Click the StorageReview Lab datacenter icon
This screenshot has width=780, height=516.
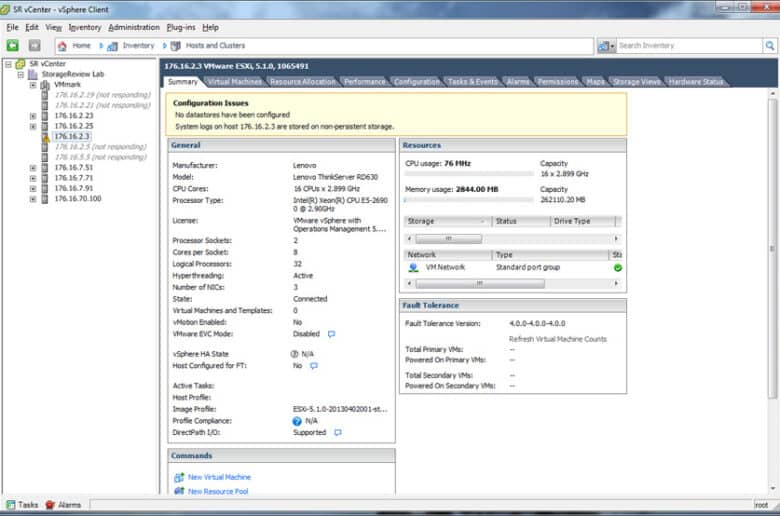click(x=33, y=74)
